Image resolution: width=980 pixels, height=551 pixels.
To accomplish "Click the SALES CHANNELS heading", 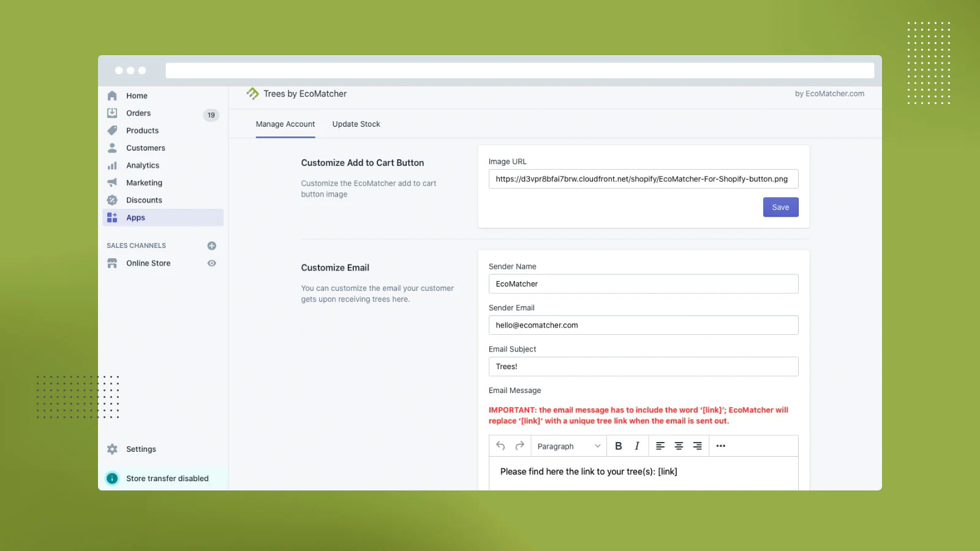I will click(136, 246).
